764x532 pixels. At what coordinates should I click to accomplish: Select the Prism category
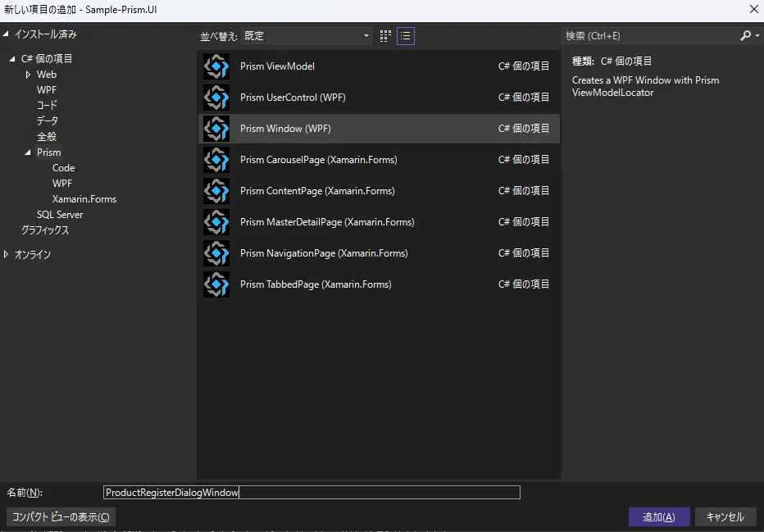click(48, 152)
